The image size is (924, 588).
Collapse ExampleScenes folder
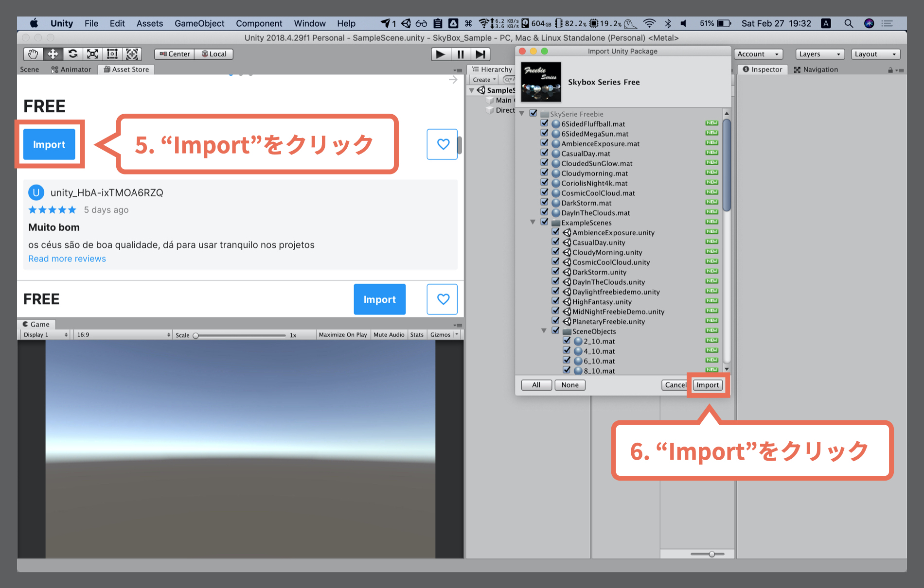(x=533, y=222)
